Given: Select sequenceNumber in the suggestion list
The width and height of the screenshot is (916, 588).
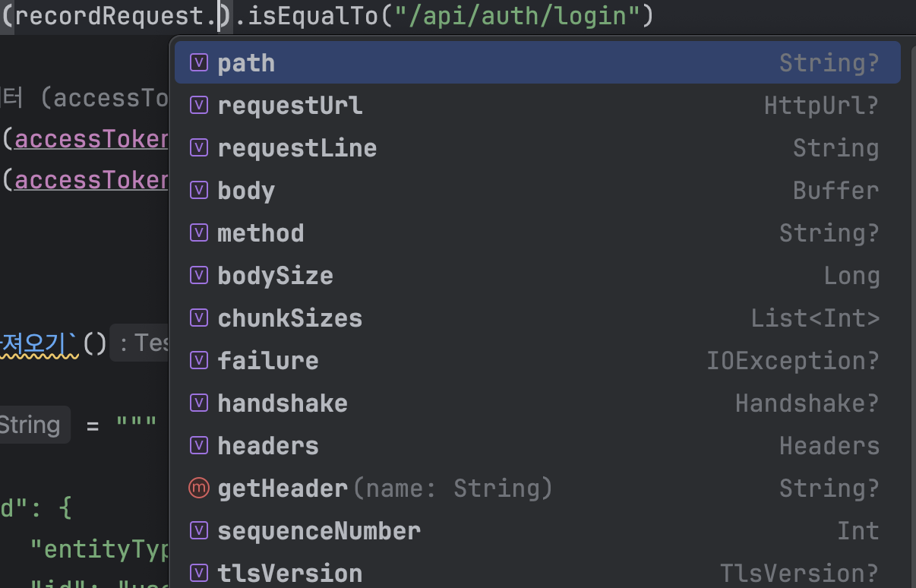Looking at the screenshot, I should [319, 530].
